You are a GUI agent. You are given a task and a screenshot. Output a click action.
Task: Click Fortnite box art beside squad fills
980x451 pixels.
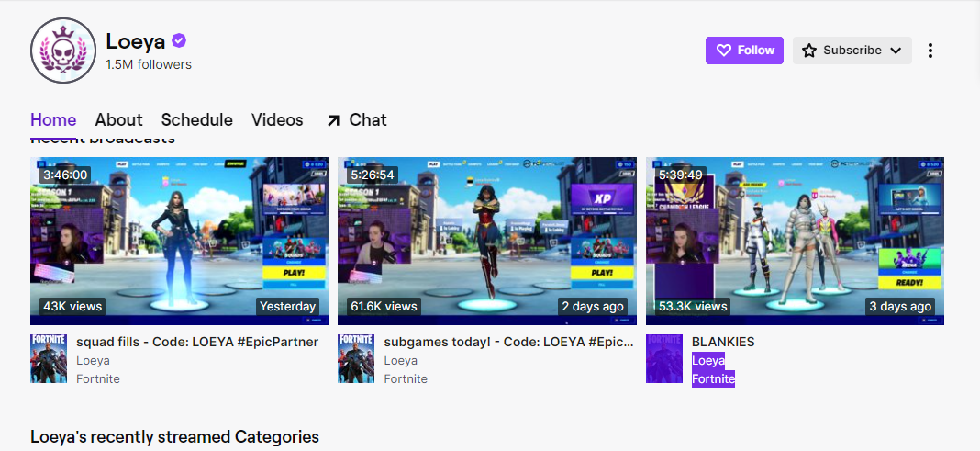(x=48, y=358)
